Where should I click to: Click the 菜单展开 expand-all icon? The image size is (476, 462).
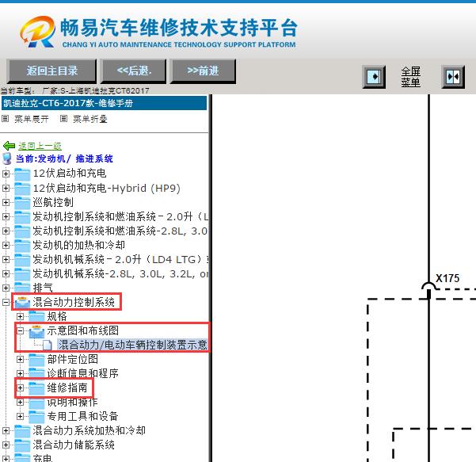point(6,119)
